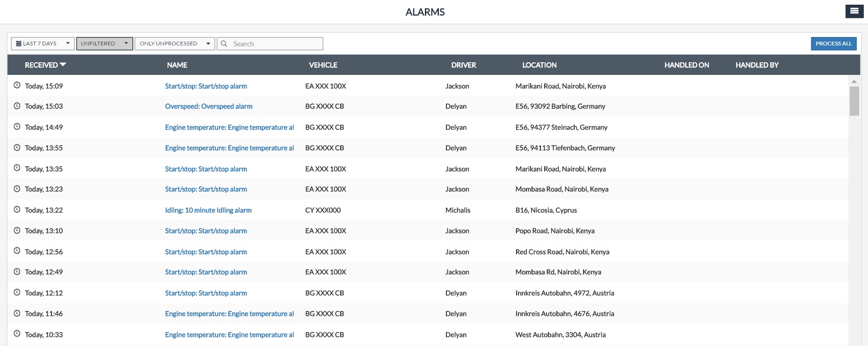Click the Vehicle column header
The image size is (868, 346).
[323, 65]
